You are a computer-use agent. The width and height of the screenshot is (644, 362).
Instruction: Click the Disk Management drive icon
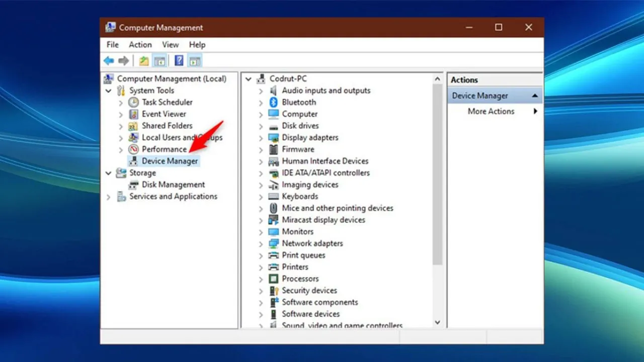click(x=133, y=185)
